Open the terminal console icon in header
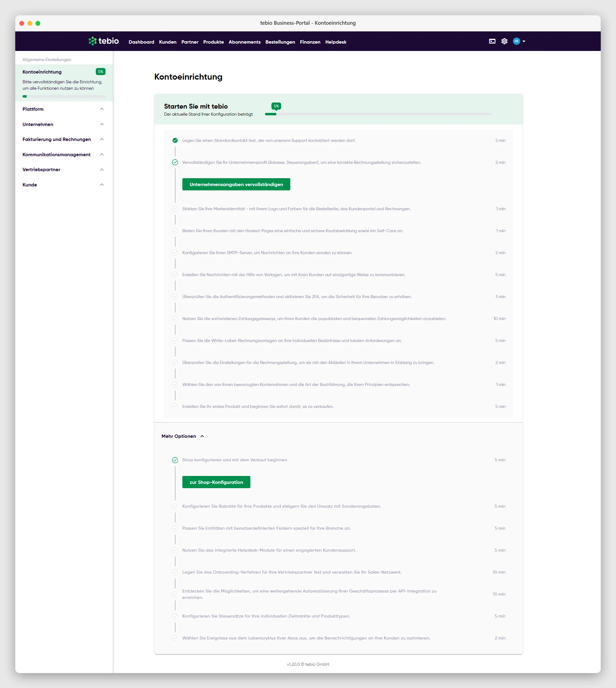The image size is (616, 688). click(492, 41)
